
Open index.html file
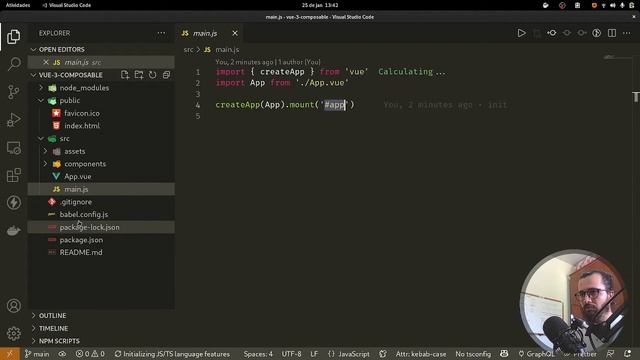pos(101,126)
